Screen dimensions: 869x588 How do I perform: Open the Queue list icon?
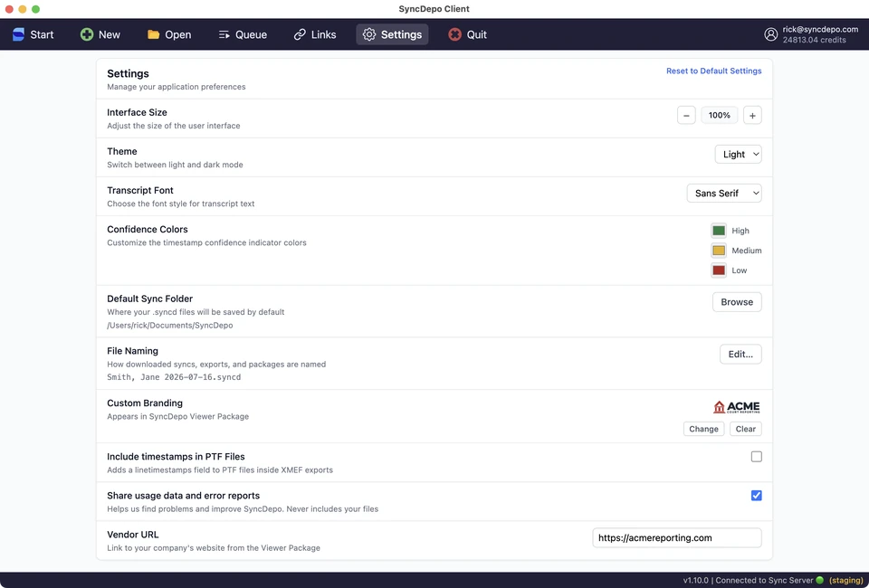coord(224,34)
